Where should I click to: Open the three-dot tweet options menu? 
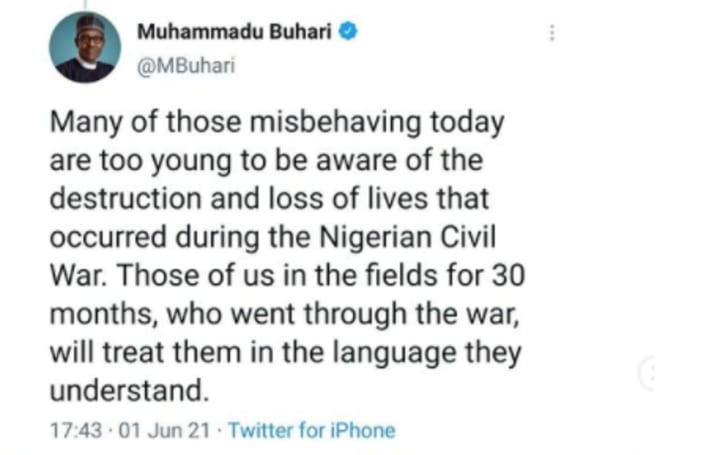tap(550, 32)
